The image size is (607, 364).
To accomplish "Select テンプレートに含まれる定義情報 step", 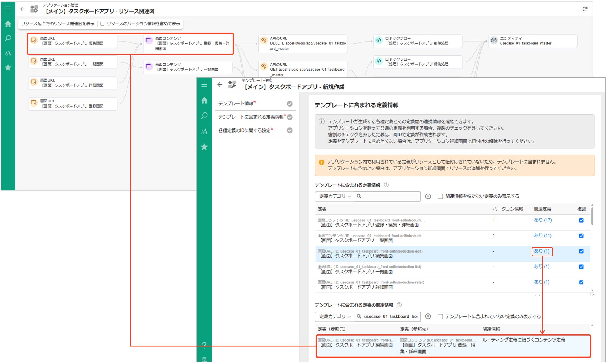I will (x=255, y=117).
